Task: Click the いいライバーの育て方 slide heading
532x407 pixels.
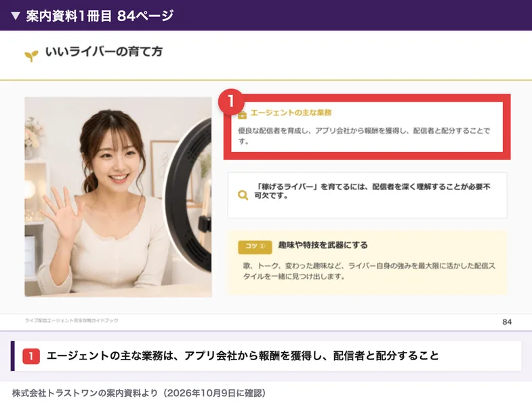Action: click(x=104, y=52)
